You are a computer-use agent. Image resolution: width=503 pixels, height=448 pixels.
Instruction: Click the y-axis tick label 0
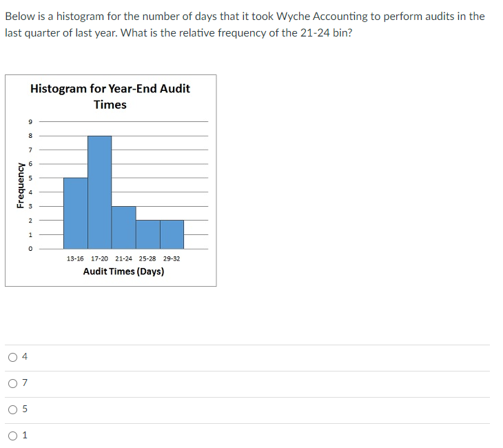tap(30, 249)
